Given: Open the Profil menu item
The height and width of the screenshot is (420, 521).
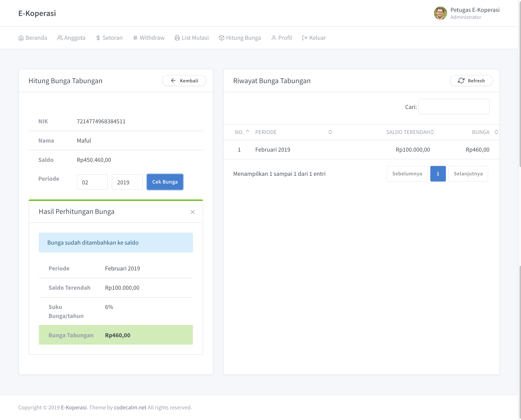Looking at the screenshot, I should point(282,38).
